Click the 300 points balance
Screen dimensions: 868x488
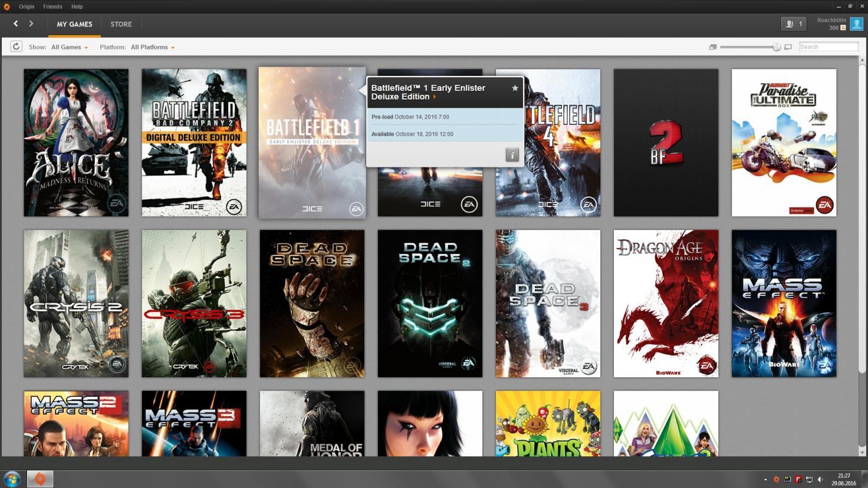pos(833,28)
